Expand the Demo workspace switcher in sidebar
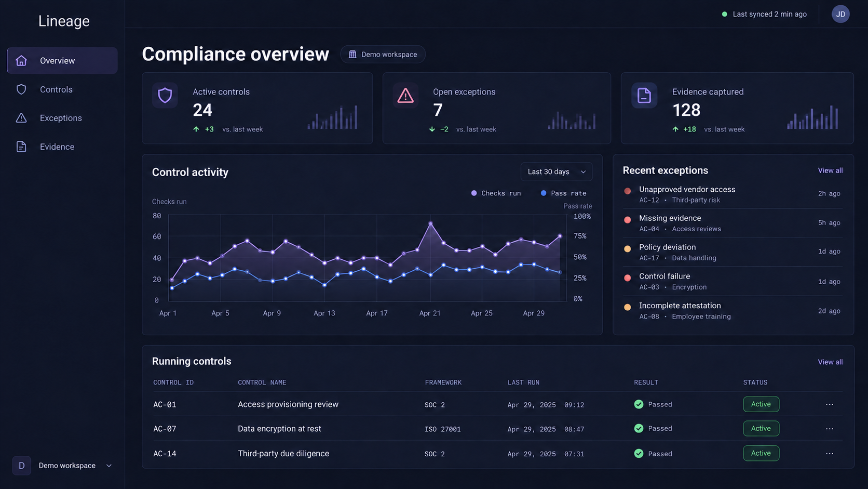The image size is (868, 489). click(x=62, y=466)
